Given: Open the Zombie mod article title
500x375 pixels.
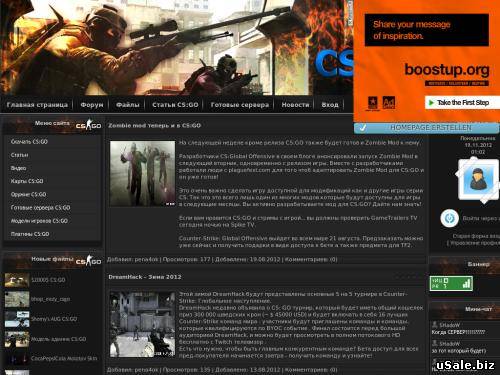Looking at the screenshot, I should [x=154, y=125].
